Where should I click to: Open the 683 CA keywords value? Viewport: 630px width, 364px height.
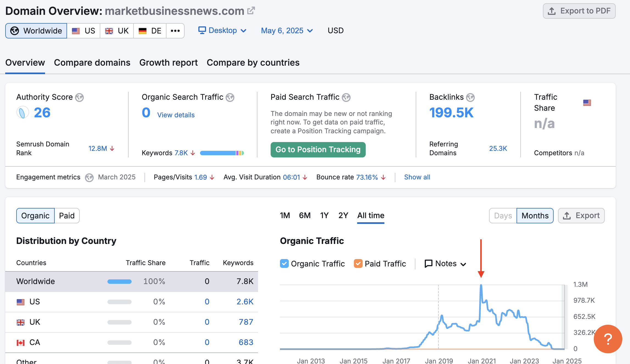click(246, 343)
